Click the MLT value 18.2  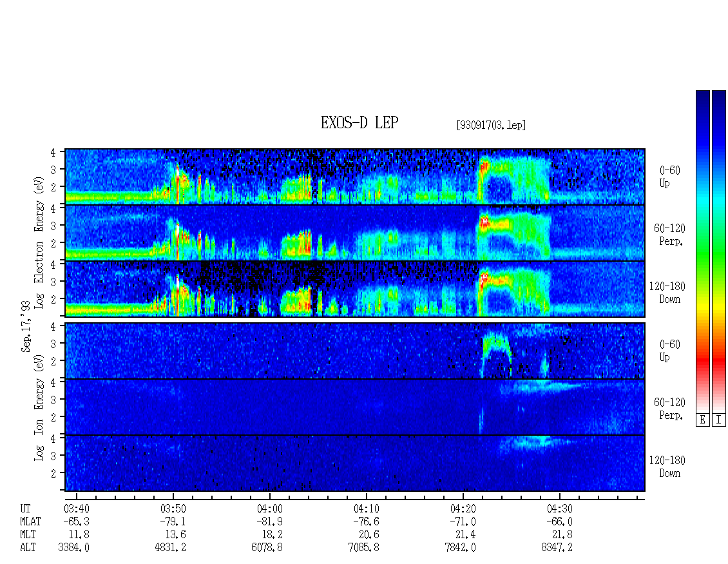pos(273,535)
